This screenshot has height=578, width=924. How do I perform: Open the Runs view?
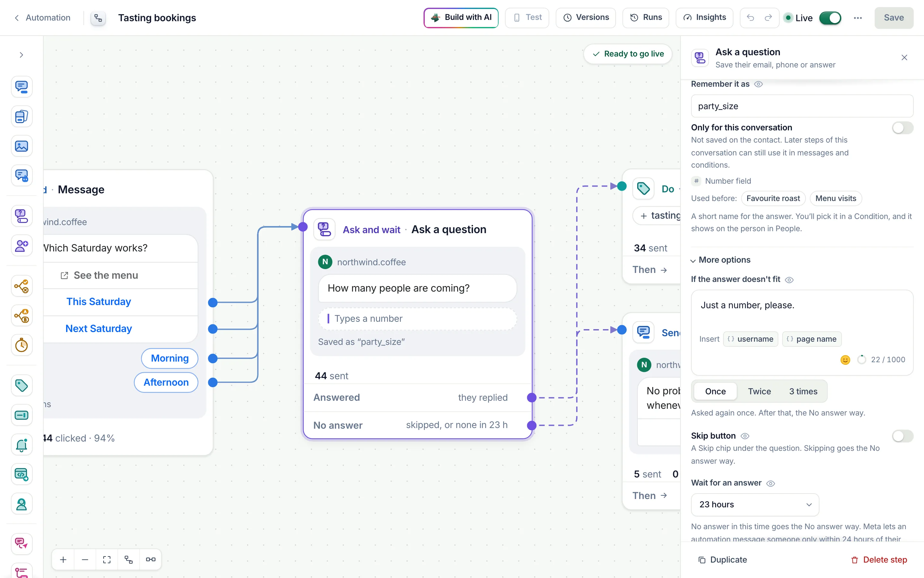pos(646,18)
